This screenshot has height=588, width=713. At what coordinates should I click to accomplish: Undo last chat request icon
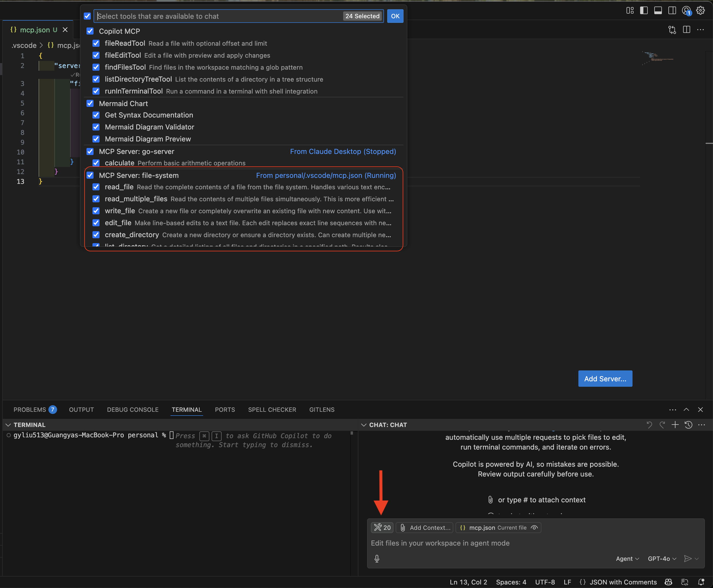click(x=649, y=425)
